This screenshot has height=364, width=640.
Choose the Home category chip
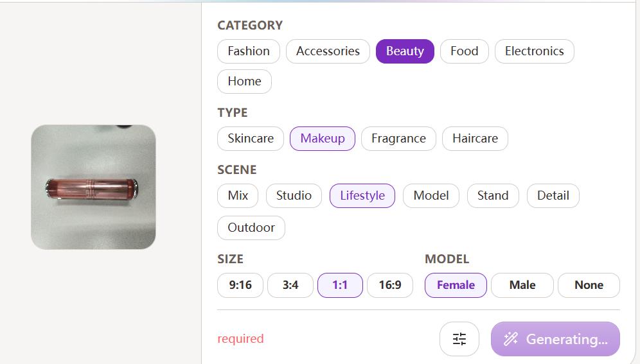(244, 82)
